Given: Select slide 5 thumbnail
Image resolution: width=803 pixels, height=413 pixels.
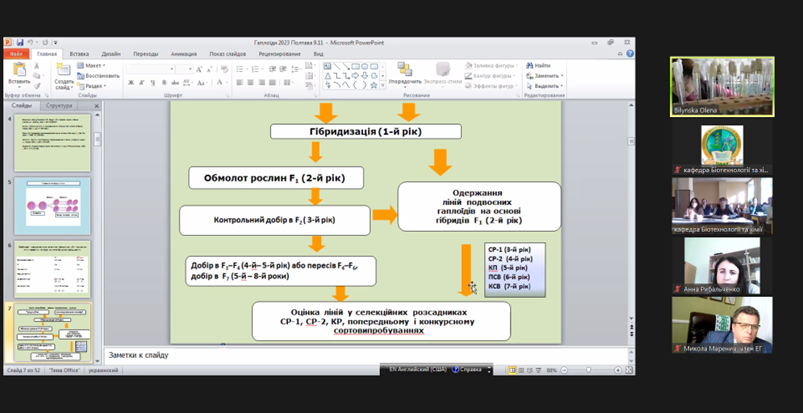Looking at the screenshot, I should click(x=52, y=205).
